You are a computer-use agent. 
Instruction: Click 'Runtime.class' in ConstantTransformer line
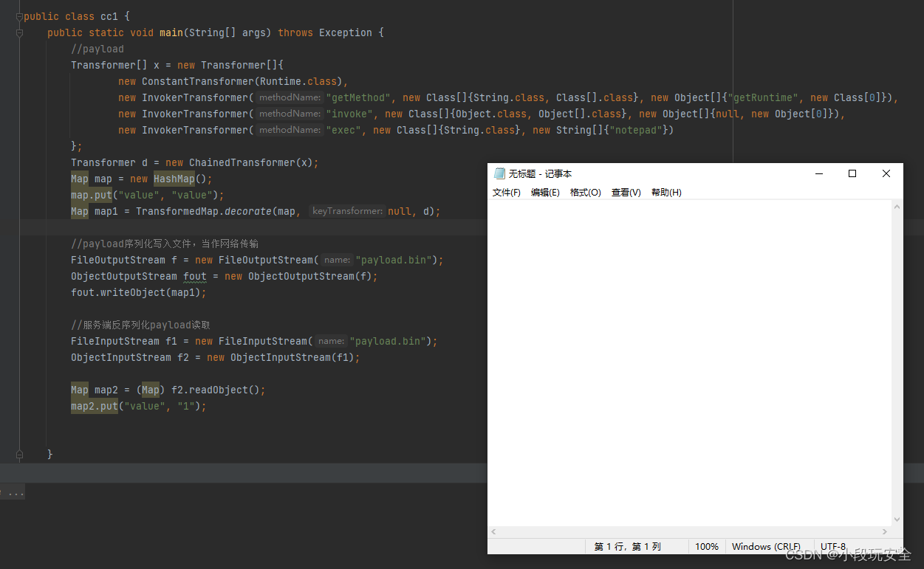point(298,81)
